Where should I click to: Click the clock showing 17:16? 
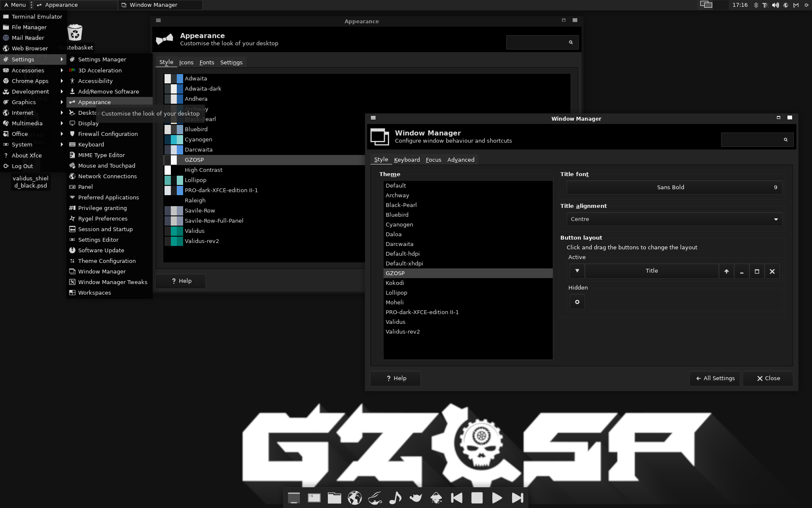(740, 5)
